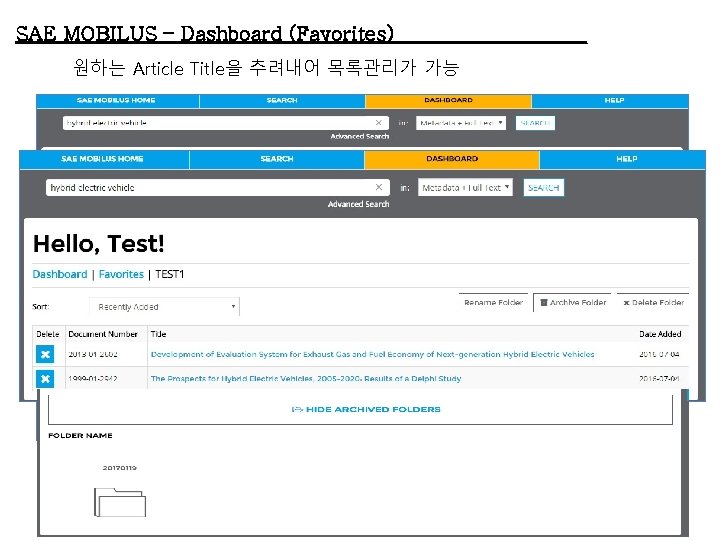Open the Development of Evaluation System article
This screenshot has height=540, width=720.
372,354
